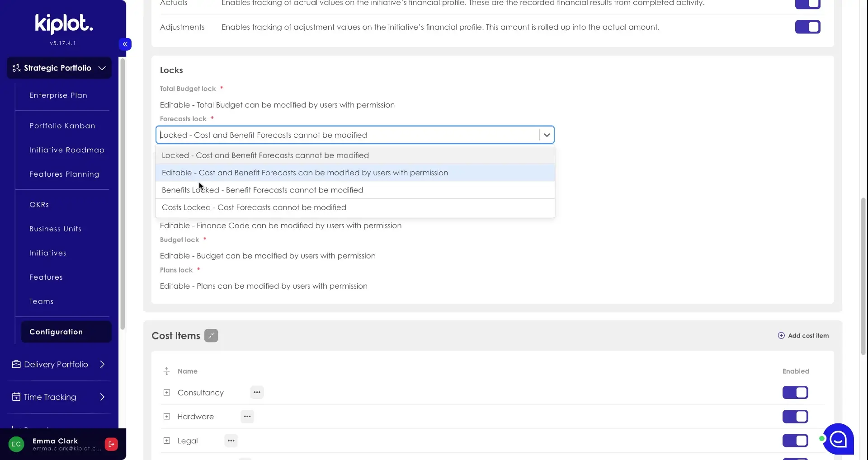
Task: Open the Consultancy more options menu
Action: pos(257,392)
